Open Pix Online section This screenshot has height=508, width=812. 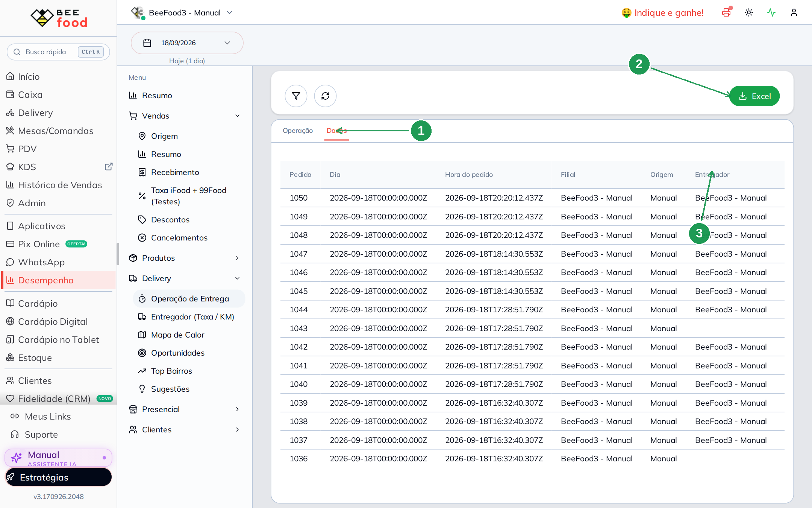point(58,244)
